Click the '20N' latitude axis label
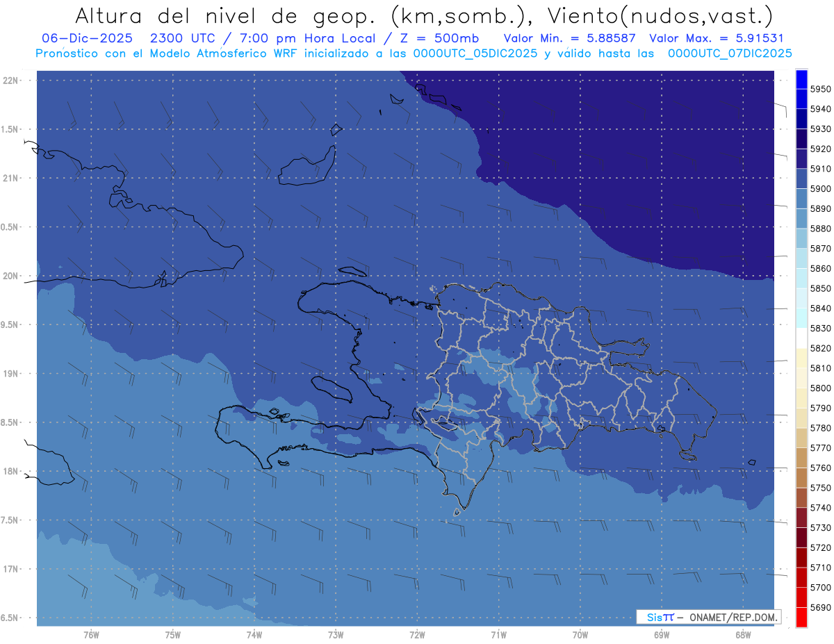The image size is (834, 644). click(x=12, y=276)
